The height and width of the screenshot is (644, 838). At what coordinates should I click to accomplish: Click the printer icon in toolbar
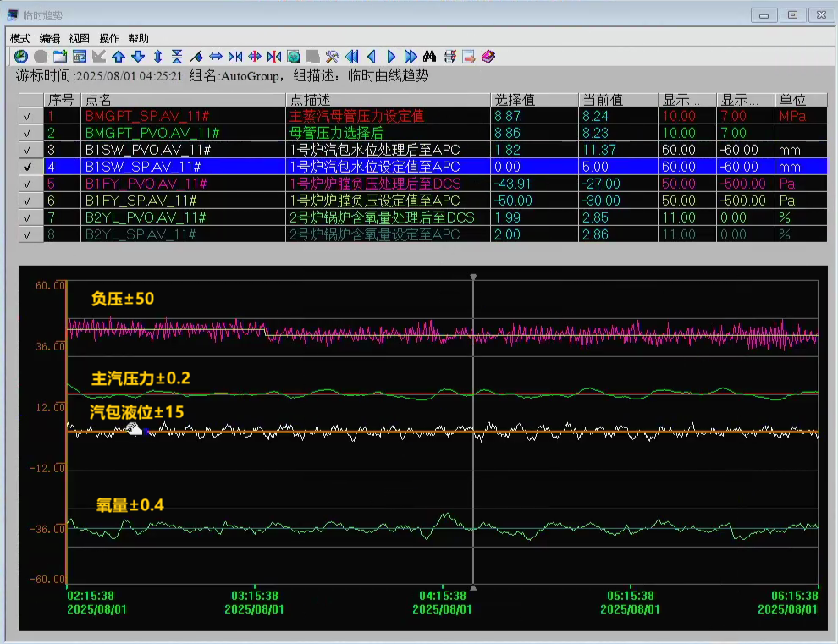tap(449, 57)
